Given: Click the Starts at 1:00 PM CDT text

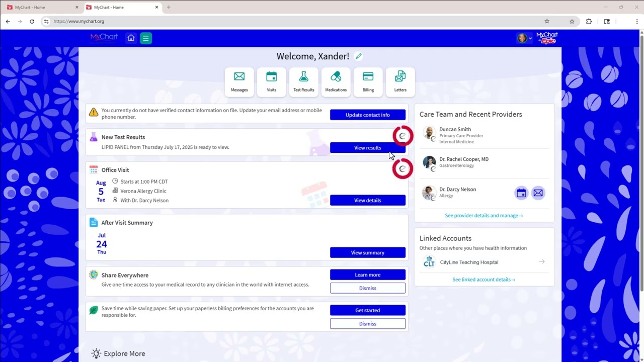Looking at the screenshot, I should 144,182.
